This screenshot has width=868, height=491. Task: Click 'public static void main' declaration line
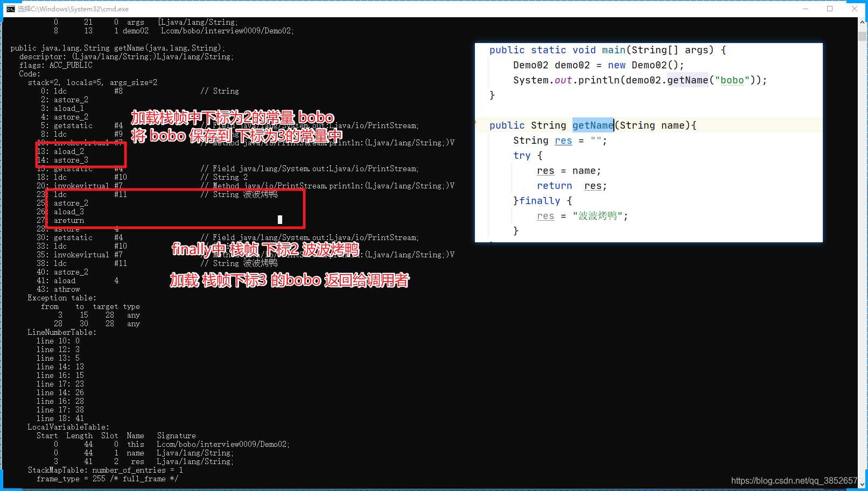(x=608, y=50)
